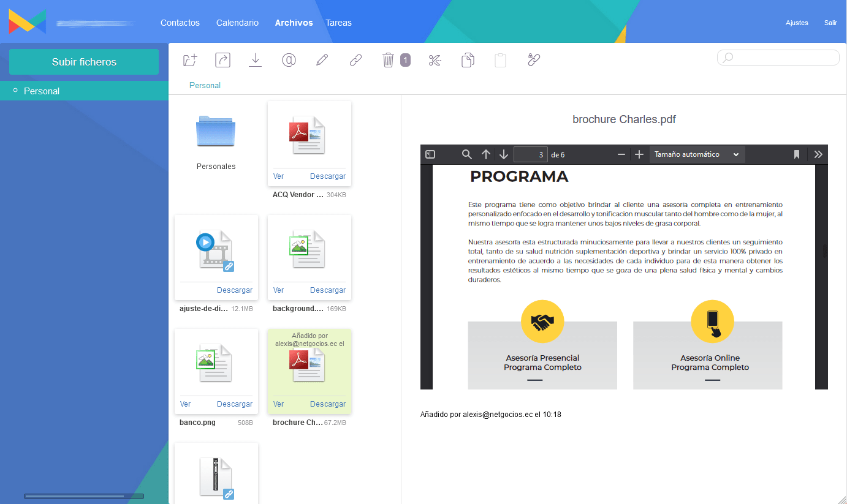Image resolution: width=847 pixels, height=504 pixels.
Task: Zoom in on the PDF document
Action: point(639,154)
